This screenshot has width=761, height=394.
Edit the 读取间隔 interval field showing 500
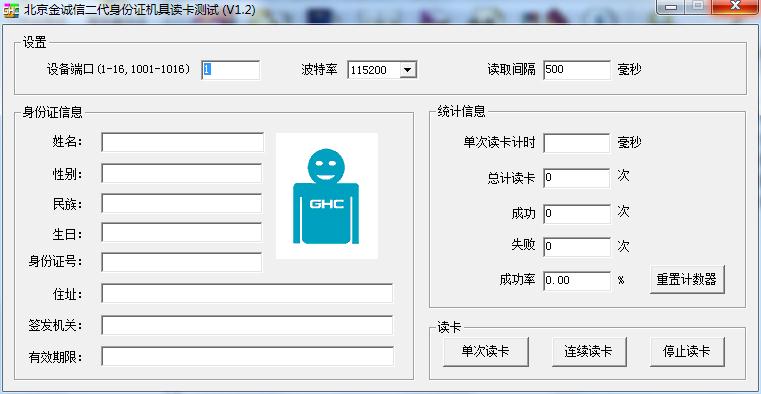pyautogui.click(x=577, y=70)
